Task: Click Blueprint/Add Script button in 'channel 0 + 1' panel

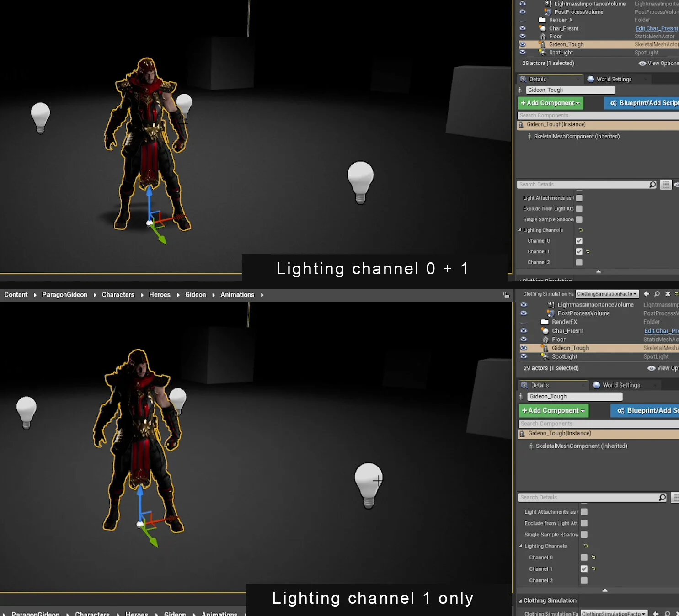Action: [642, 103]
